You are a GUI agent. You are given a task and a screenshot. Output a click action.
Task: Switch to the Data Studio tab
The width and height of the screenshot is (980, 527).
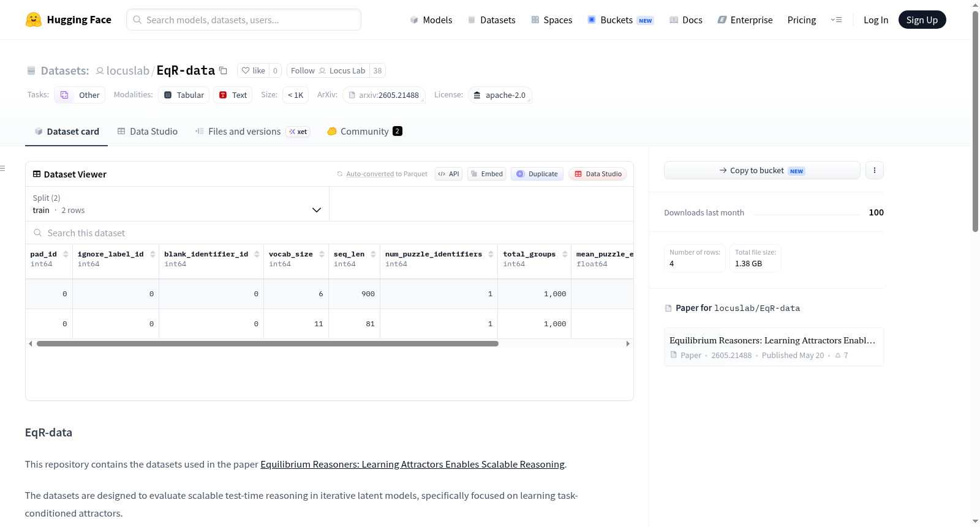point(148,132)
